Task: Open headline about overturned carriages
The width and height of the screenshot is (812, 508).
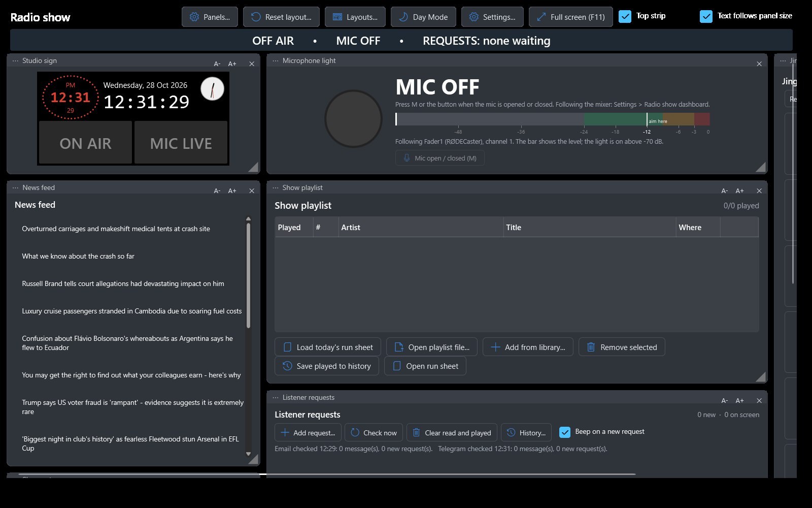Action: (116, 229)
